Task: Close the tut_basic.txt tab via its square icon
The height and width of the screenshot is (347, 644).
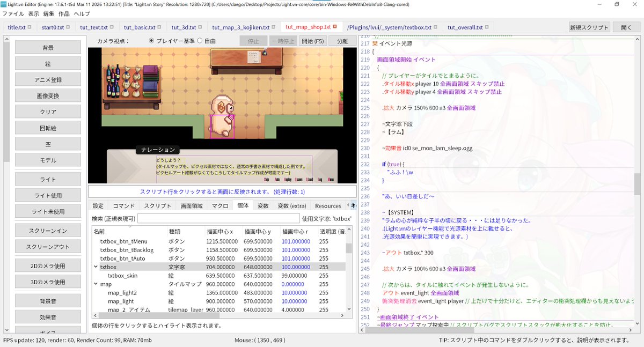Action: [x=159, y=27]
